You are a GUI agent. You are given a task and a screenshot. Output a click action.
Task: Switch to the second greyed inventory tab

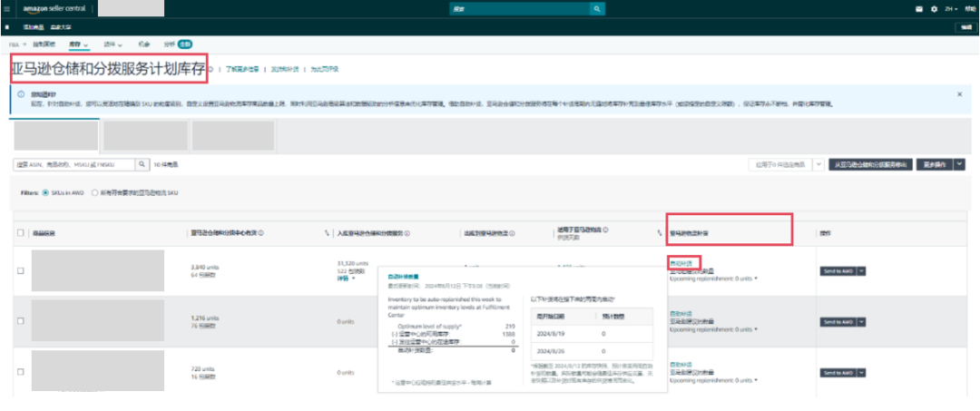click(x=145, y=135)
